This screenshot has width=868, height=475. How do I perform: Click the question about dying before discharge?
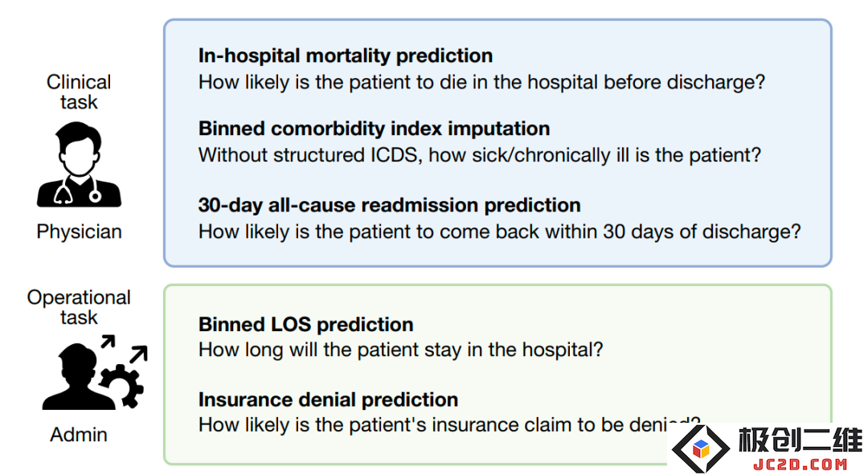pos(481,83)
